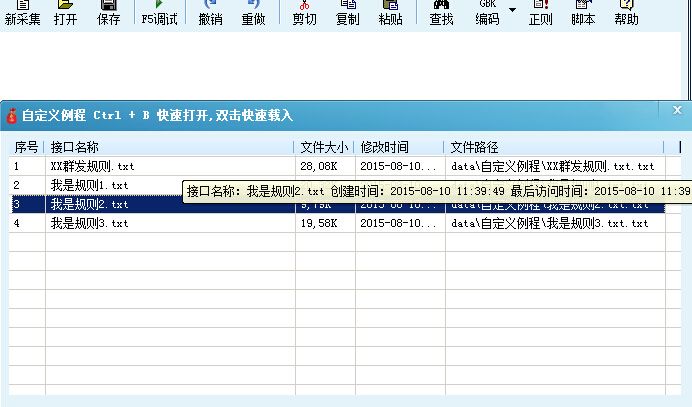Click the 新采集 toolbar button

tap(23, 13)
